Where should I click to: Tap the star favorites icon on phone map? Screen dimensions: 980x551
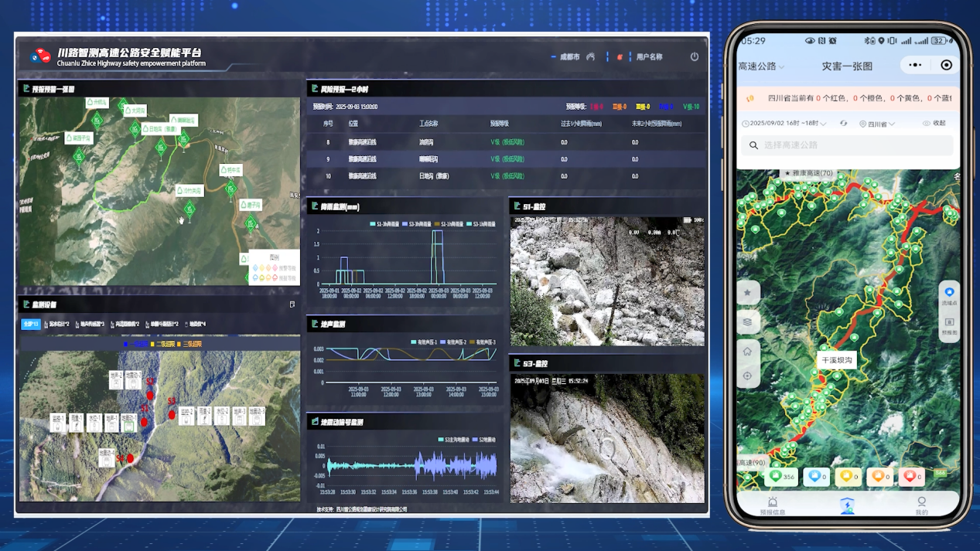pos(747,293)
